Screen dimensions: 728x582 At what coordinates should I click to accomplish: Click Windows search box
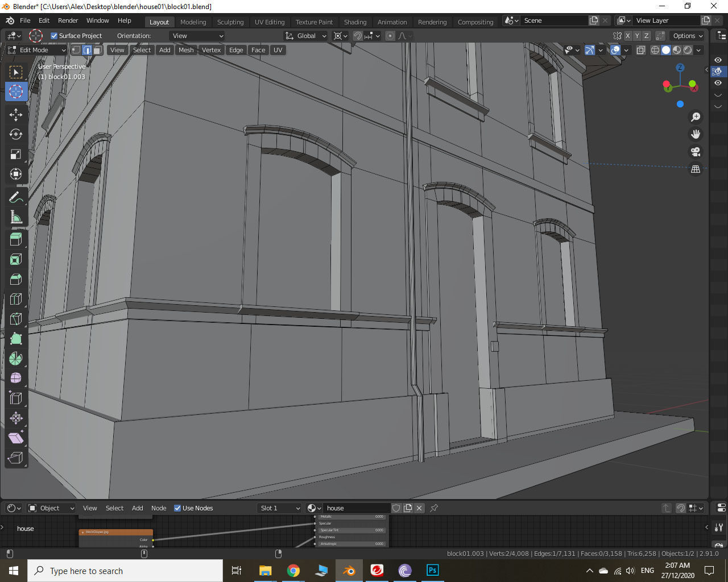(x=125, y=571)
